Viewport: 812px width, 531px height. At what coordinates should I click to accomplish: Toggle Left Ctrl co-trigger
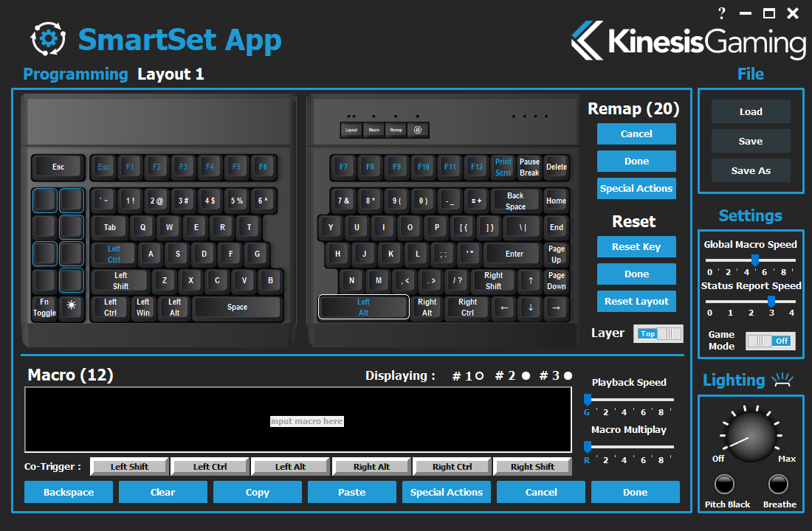coord(210,466)
